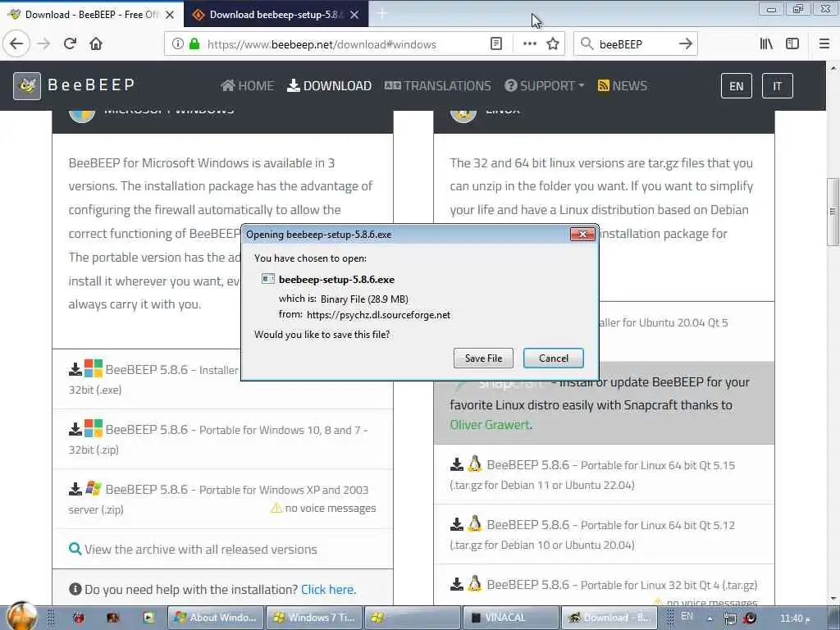This screenshot has height=630, width=840.
Task: Click the page vertical scrollbar thumb
Action: pyautogui.click(x=833, y=211)
